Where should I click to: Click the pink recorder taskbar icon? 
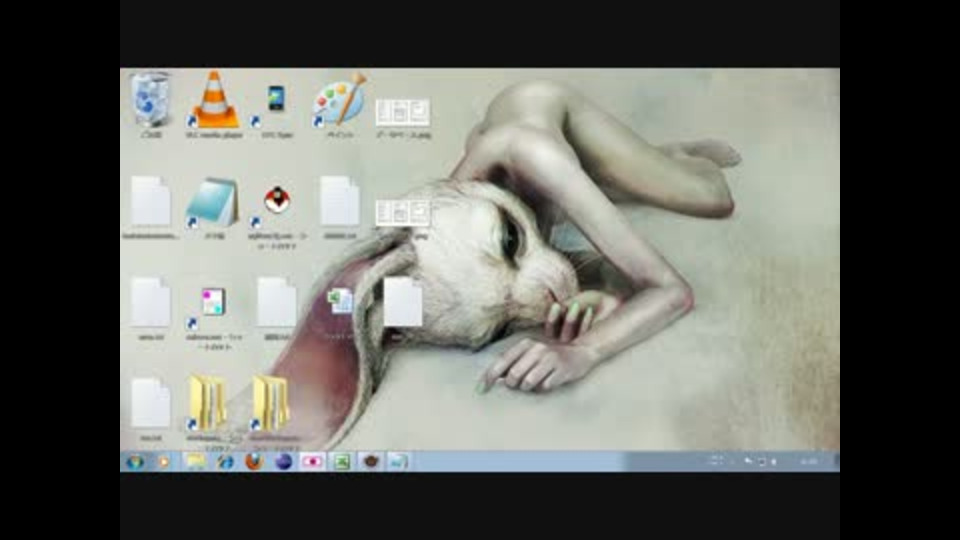[312, 462]
